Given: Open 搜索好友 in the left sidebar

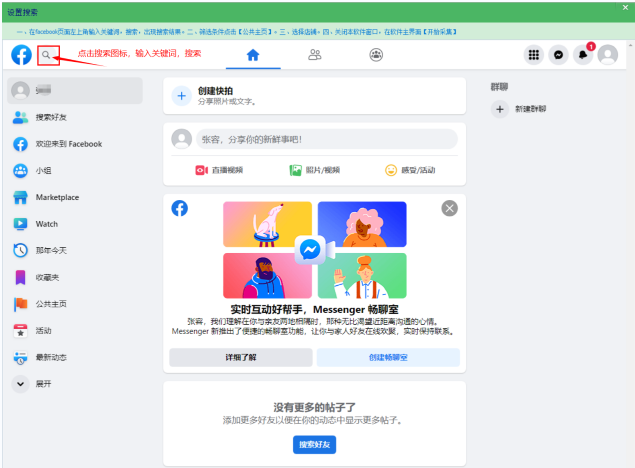Looking at the screenshot, I should (x=75, y=117).
